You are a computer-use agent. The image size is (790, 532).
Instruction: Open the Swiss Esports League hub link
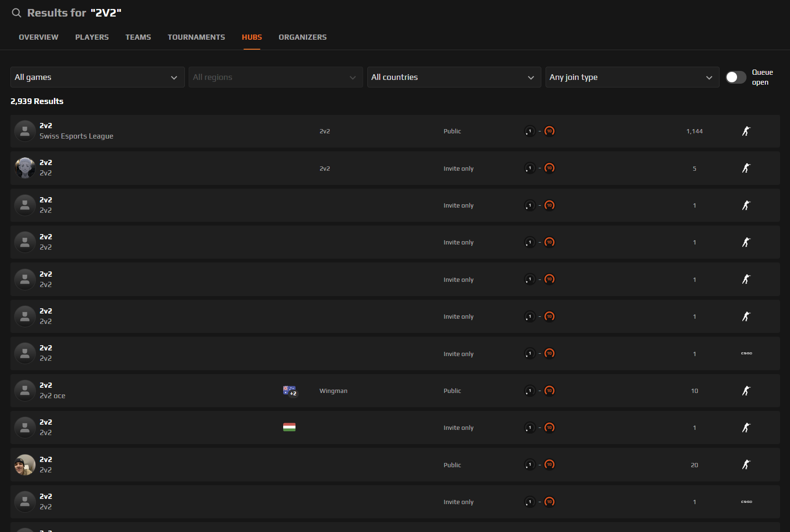(76, 136)
